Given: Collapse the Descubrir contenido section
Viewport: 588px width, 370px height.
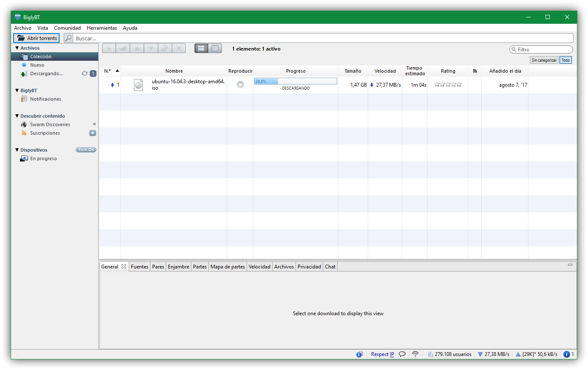Looking at the screenshot, I should 17,116.
